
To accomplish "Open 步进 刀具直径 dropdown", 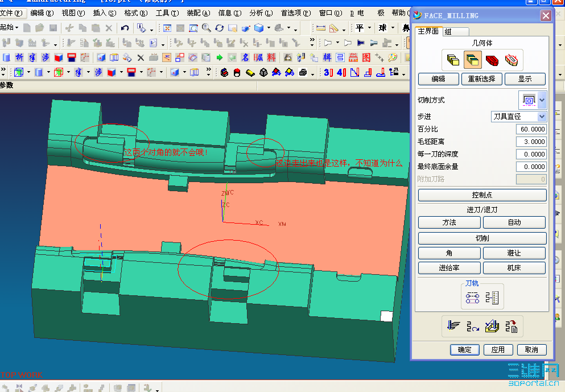I will click(542, 117).
